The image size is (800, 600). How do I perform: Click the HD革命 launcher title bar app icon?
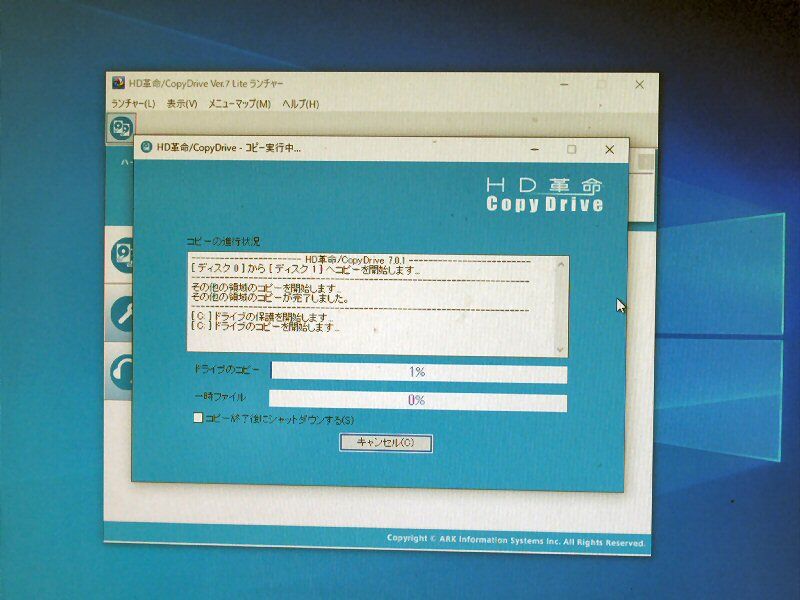pyautogui.click(x=118, y=83)
